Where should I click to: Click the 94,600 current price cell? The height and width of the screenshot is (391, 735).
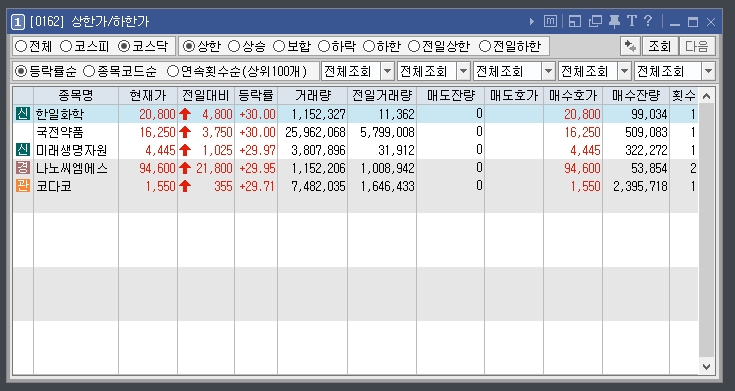(x=157, y=168)
